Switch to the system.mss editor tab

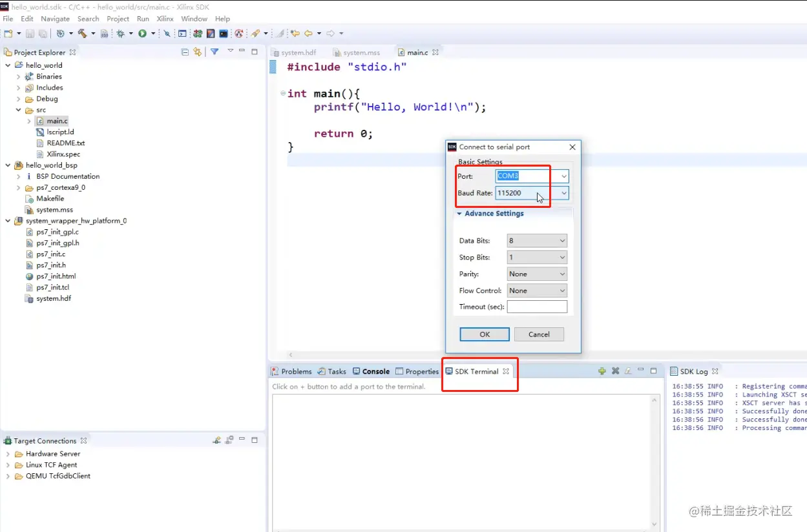point(357,52)
